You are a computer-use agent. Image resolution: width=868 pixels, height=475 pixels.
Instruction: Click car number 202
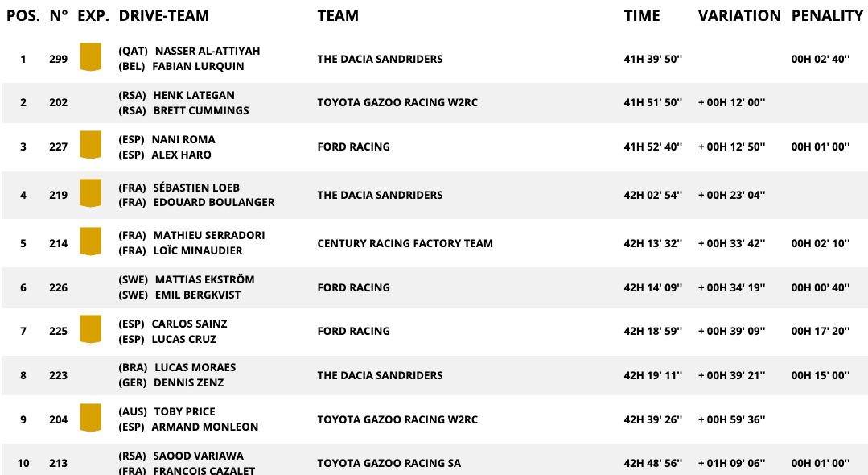click(58, 102)
